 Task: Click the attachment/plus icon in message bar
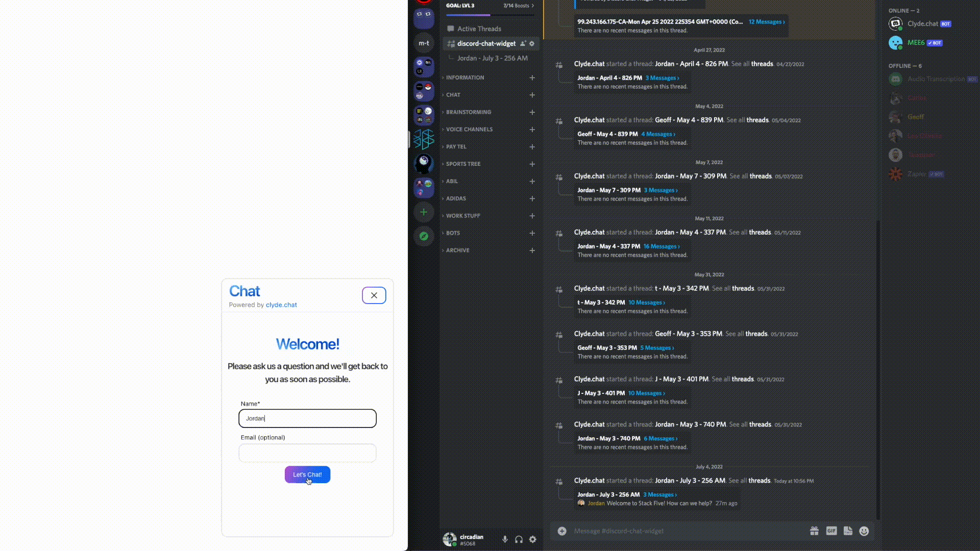point(562,531)
